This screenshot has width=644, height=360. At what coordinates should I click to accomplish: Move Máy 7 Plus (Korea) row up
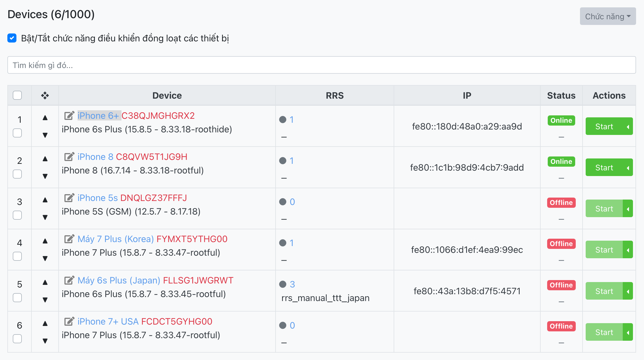(45, 241)
